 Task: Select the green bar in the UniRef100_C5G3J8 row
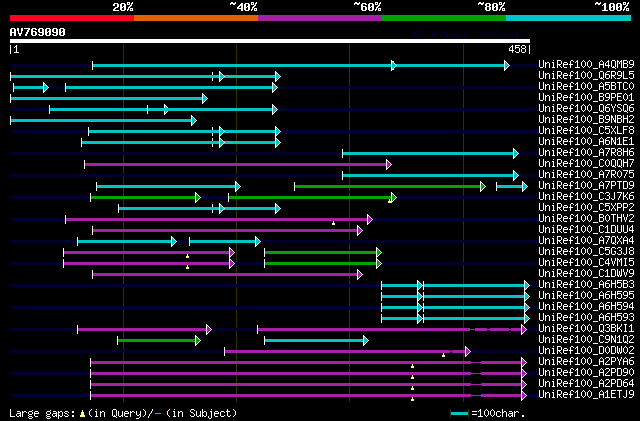click(x=323, y=253)
